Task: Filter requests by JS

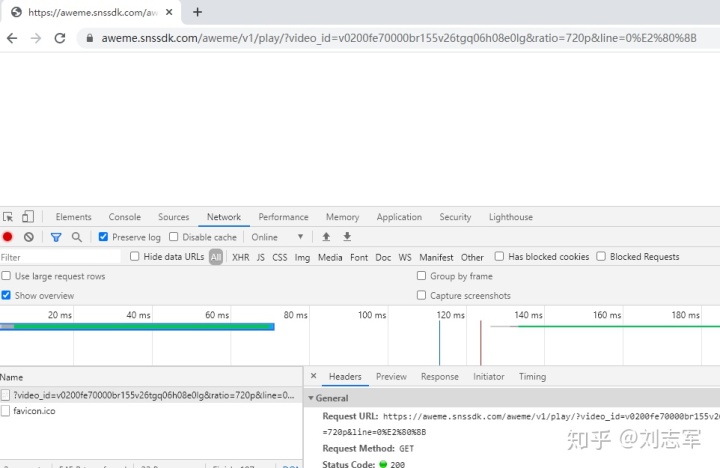Action: tap(260, 257)
